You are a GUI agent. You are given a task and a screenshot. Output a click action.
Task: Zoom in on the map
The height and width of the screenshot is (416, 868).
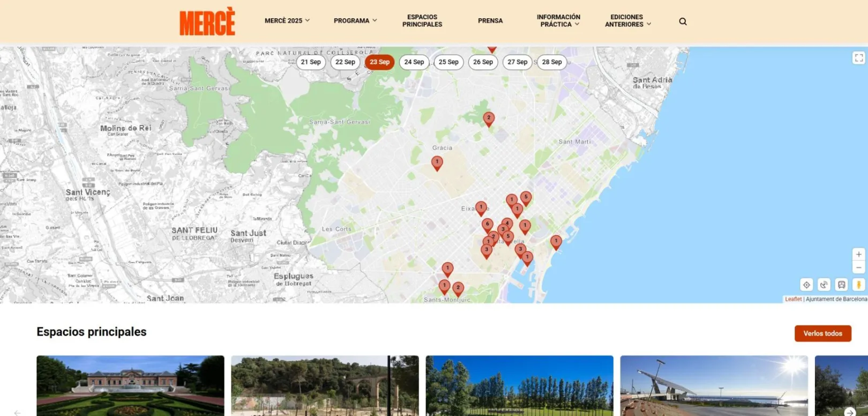click(858, 254)
